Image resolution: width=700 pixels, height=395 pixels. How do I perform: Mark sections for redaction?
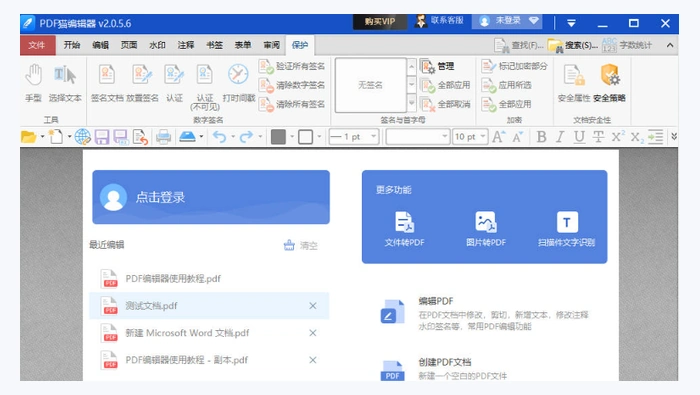coord(514,66)
